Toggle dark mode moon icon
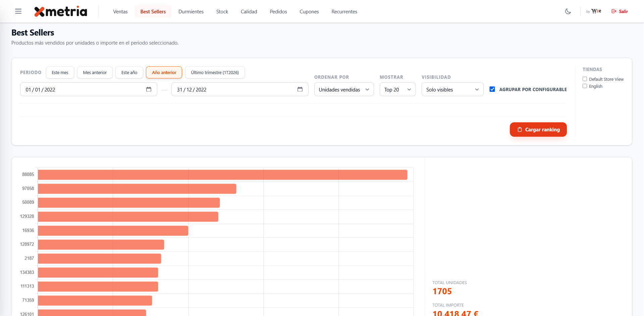This screenshot has width=644, height=316. (568, 11)
